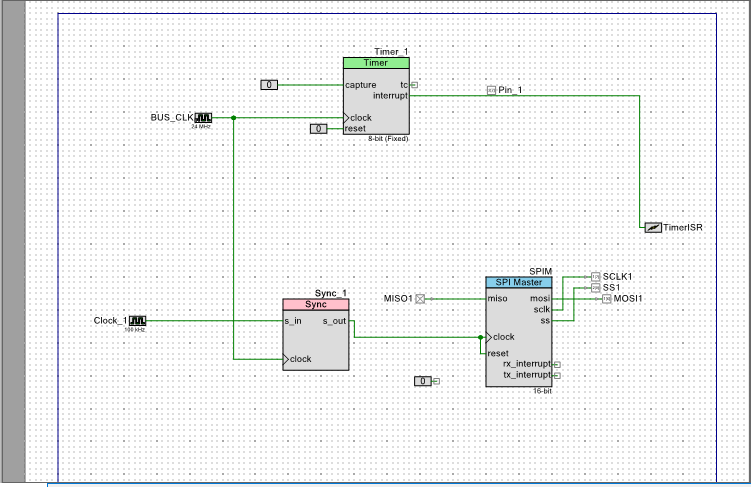Click the TimerISR label text
The height and width of the screenshot is (487, 751).
[x=683, y=227]
